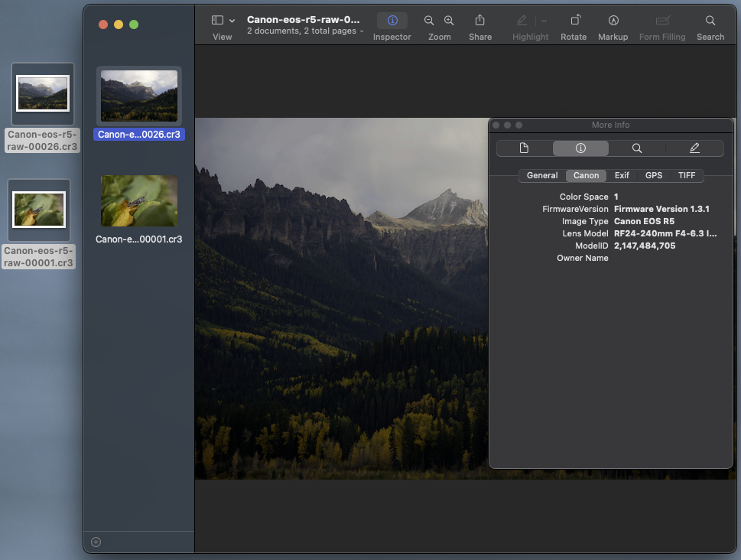Open Search in the Preview toolbar
Viewport: 741px width, 560px height.
click(710, 21)
